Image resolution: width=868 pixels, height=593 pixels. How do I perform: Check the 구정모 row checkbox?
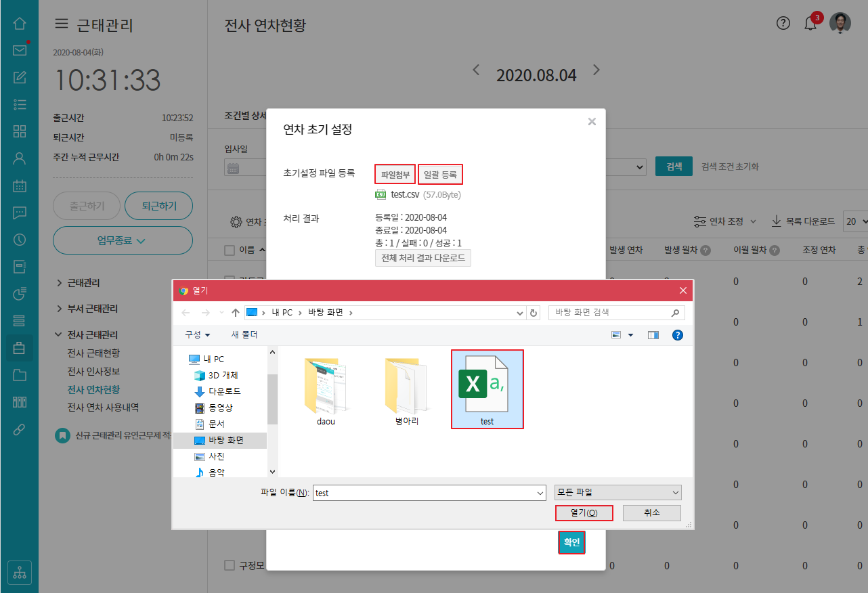tap(230, 566)
